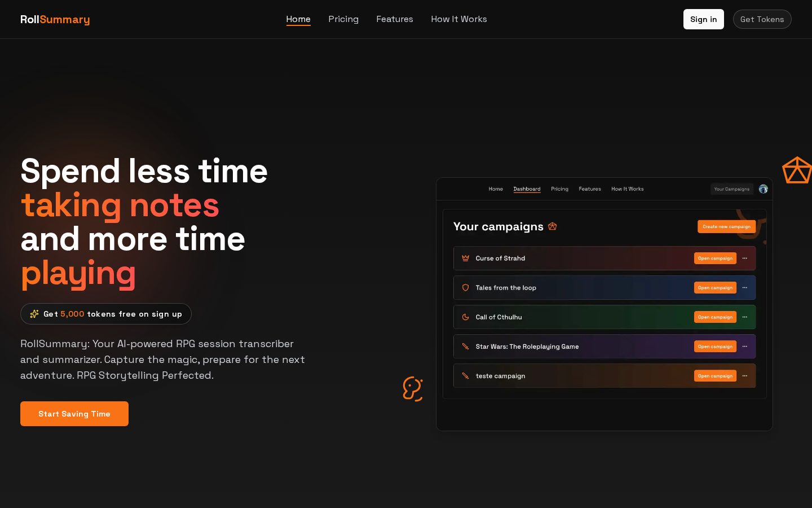812x508 pixels.
Task: Click Dashboard tab in preview image
Action: [x=527, y=189]
